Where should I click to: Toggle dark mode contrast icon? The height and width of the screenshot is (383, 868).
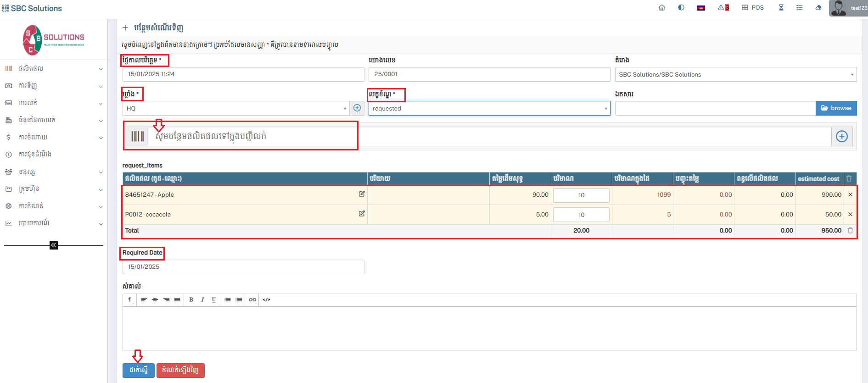681,8
